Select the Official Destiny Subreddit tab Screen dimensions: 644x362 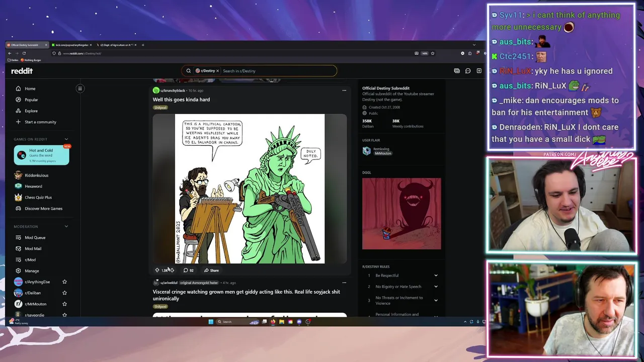pyautogui.click(x=26, y=45)
